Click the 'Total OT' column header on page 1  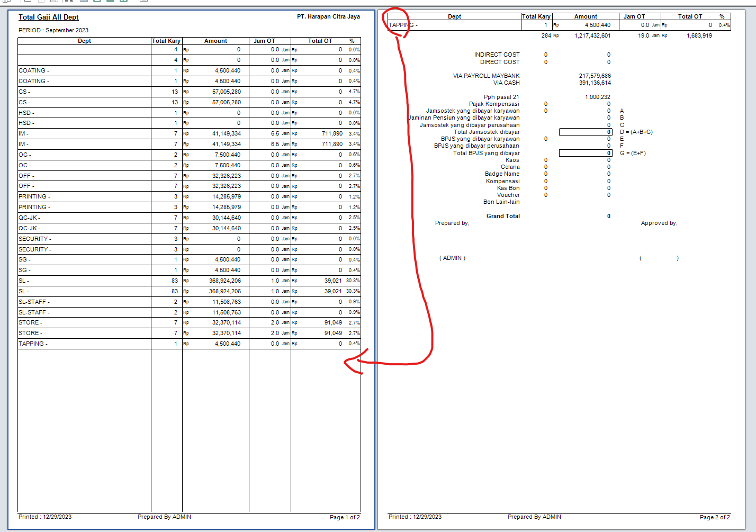coord(320,41)
